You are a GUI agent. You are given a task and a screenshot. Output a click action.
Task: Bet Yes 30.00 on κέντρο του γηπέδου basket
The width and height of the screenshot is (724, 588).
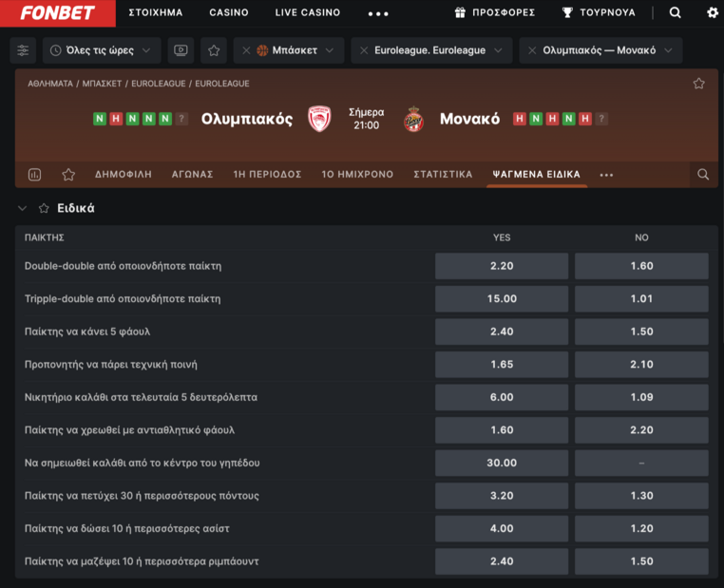(502, 463)
